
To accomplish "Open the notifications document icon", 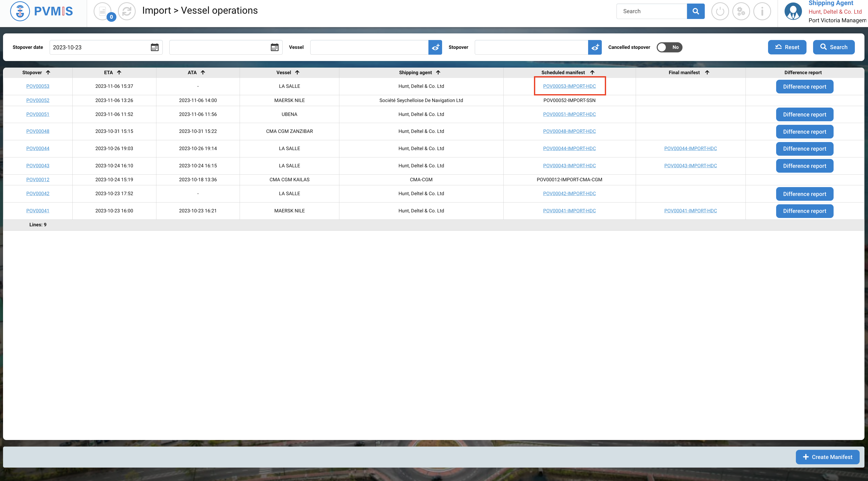I will [x=102, y=11].
